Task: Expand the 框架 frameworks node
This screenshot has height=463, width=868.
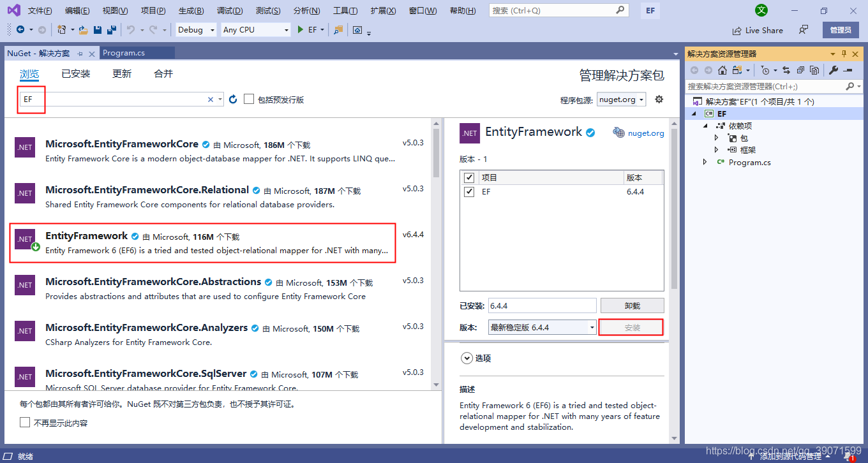Action: coord(716,150)
